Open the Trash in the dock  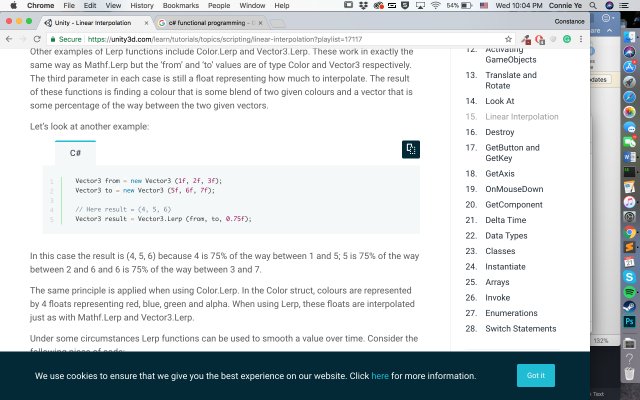tap(629, 373)
